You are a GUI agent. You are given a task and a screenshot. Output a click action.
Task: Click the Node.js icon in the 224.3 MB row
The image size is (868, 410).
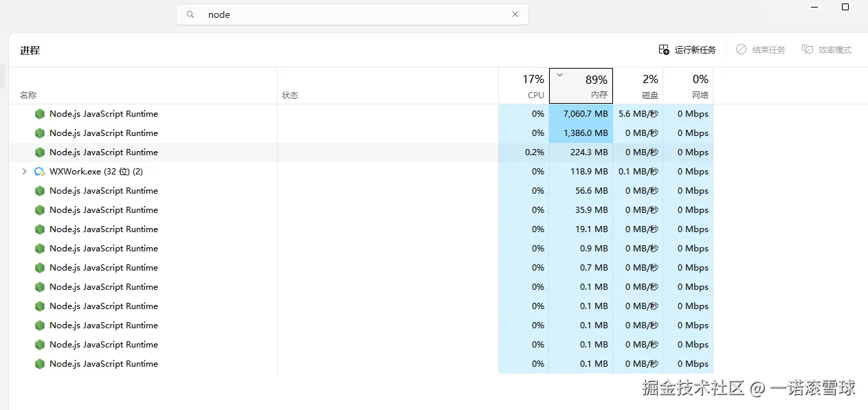[40, 152]
